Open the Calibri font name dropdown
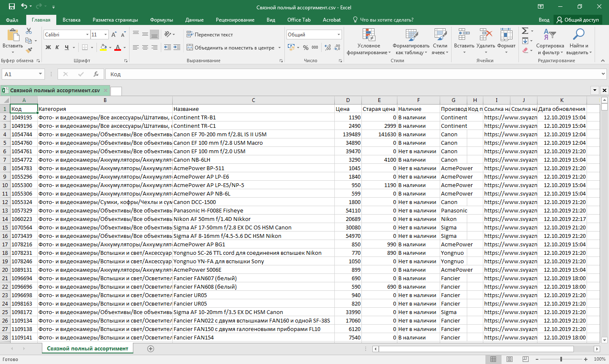Screen dimensions: 609x364 point(87,35)
